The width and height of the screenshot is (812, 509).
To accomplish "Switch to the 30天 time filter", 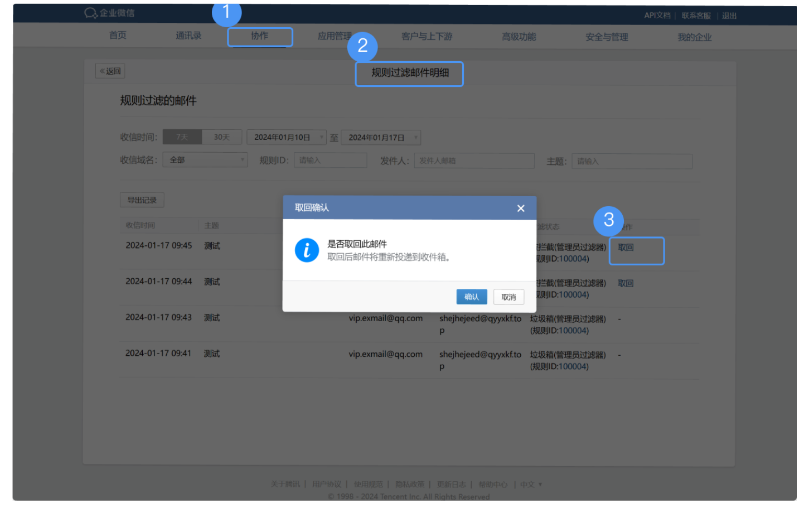I will [x=222, y=137].
